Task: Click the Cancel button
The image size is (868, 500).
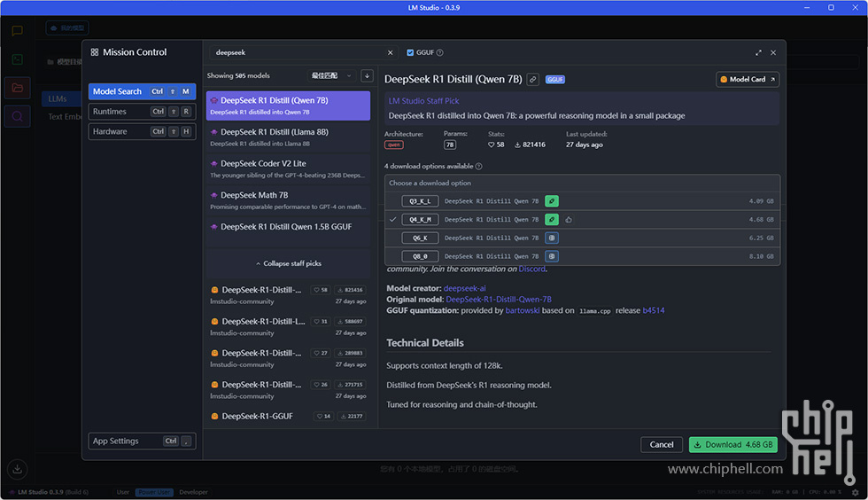Action: point(662,444)
